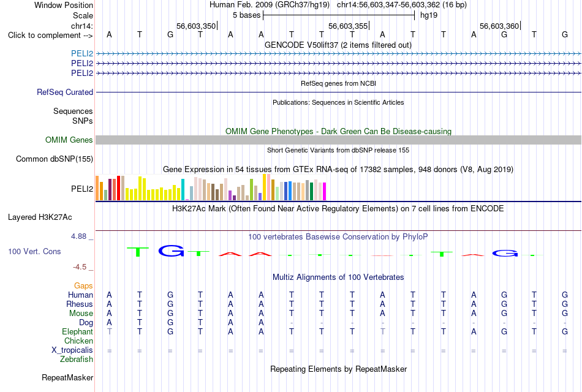This screenshot has height=392, width=582.
Task: Select the Elephant species label
Action: coord(77,331)
